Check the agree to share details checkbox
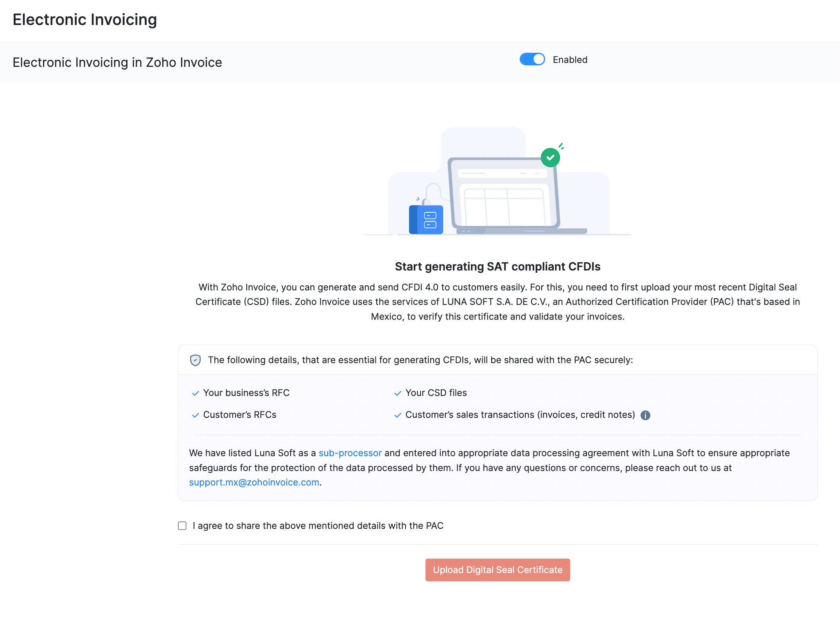The height and width of the screenshot is (627, 840). 182,526
